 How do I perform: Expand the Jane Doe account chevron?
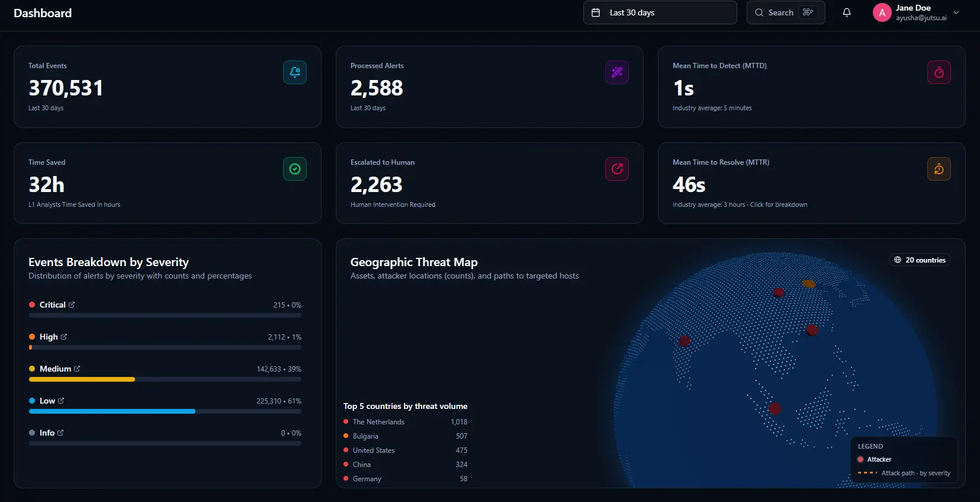click(956, 12)
